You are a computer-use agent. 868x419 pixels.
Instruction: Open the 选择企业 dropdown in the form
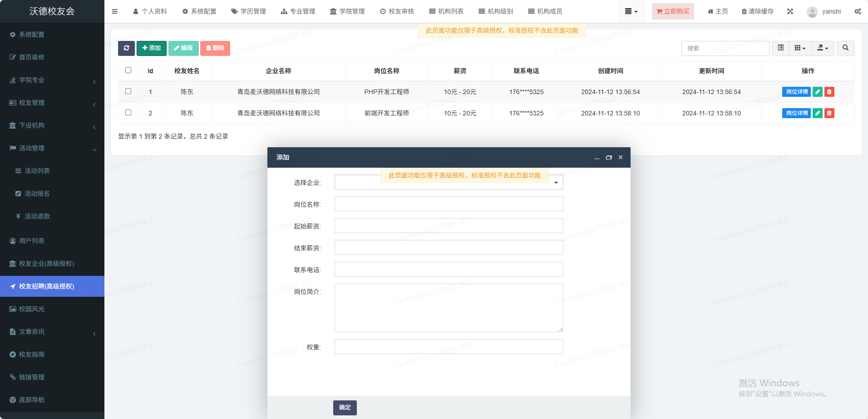tap(449, 183)
